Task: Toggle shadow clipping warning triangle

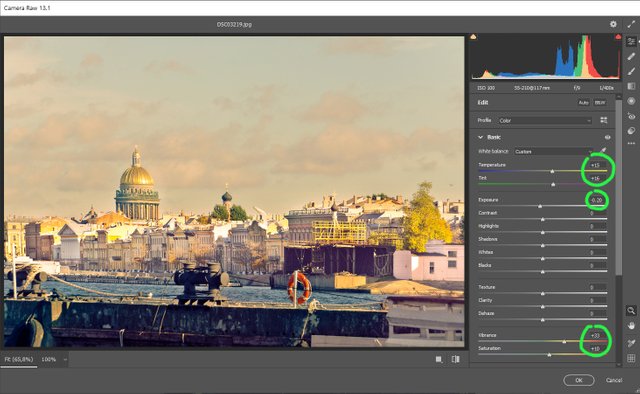Action: pyautogui.click(x=473, y=37)
